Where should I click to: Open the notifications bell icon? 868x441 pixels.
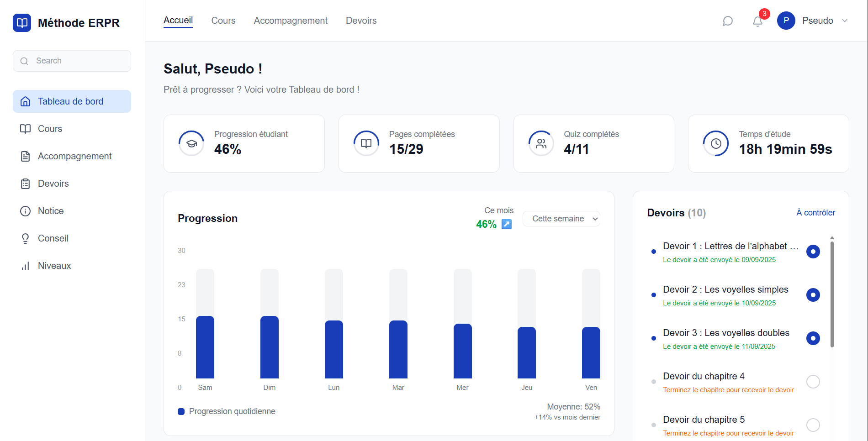[757, 21]
